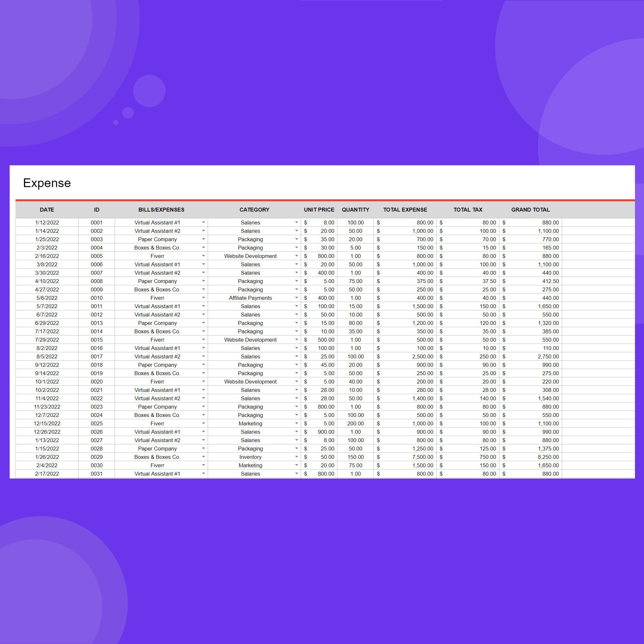
Task: Open the Category dropdown on the Inventory row
Action: point(296,457)
